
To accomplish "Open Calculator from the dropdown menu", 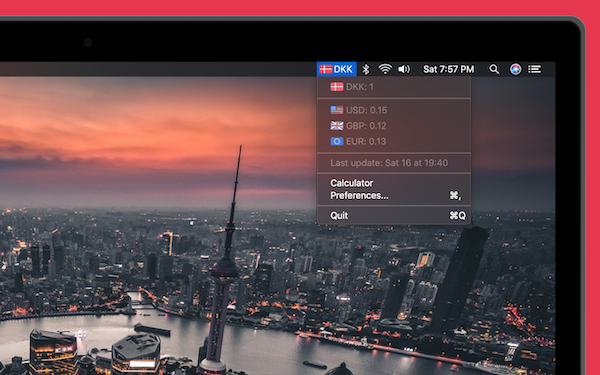I will [x=394, y=183].
